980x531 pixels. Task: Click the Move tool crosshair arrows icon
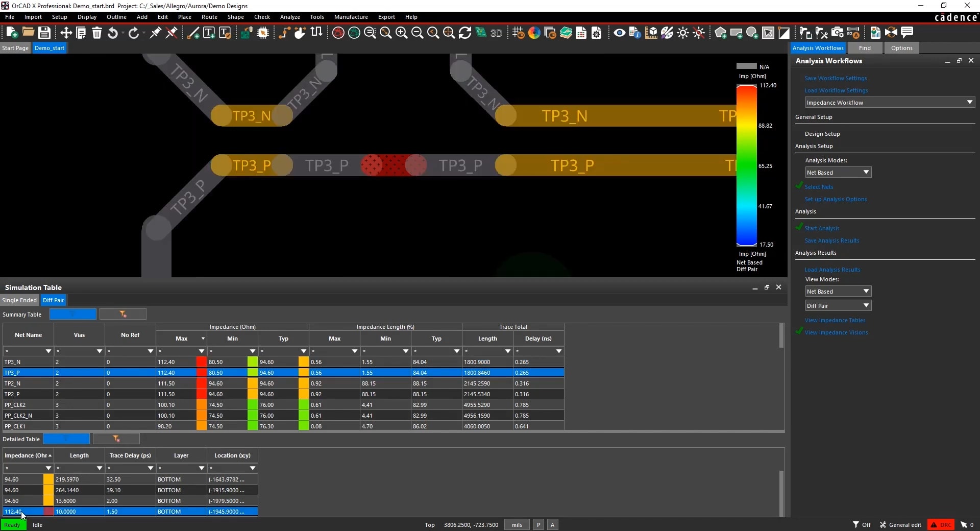tap(66, 33)
